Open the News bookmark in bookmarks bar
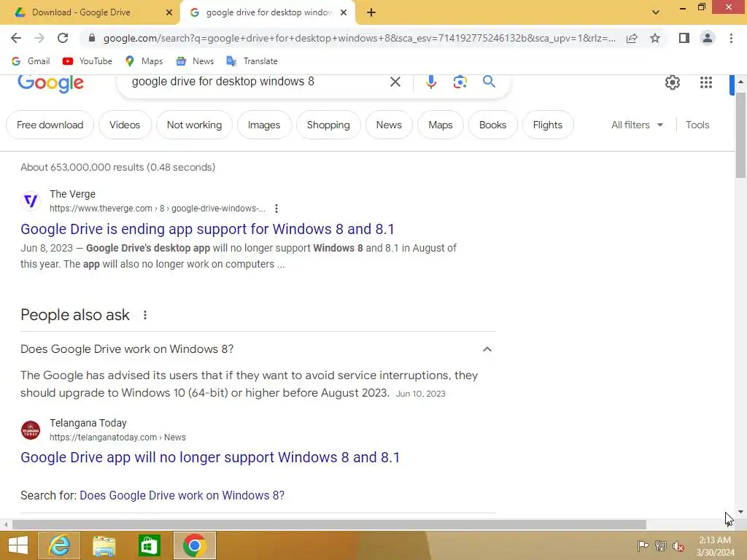The width and height of the screenshot is (747, 560). 196,61
